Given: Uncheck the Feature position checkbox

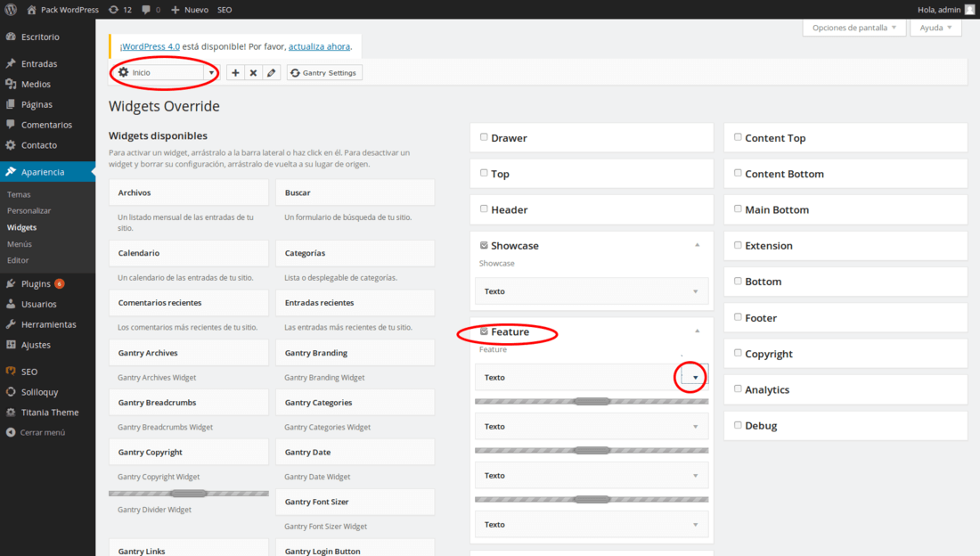Looking at the screenshot, I should (484, 331).
